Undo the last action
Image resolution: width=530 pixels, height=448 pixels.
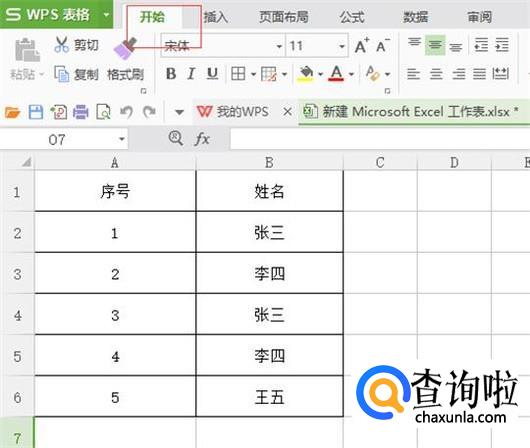tap(126, 112)
